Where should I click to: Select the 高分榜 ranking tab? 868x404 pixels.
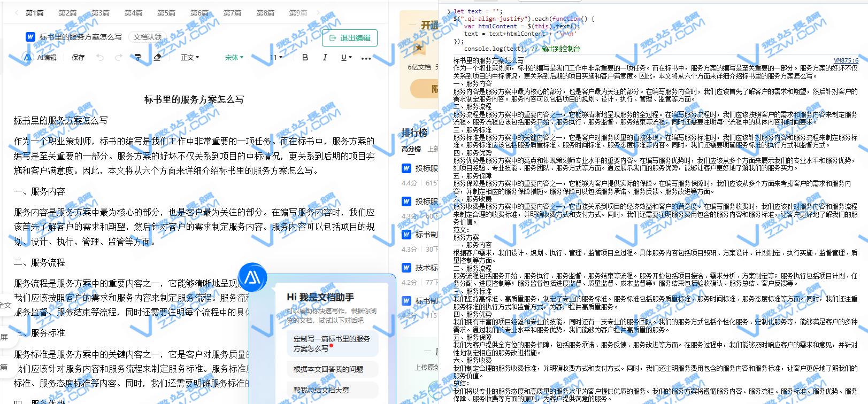tap(411, 149)
